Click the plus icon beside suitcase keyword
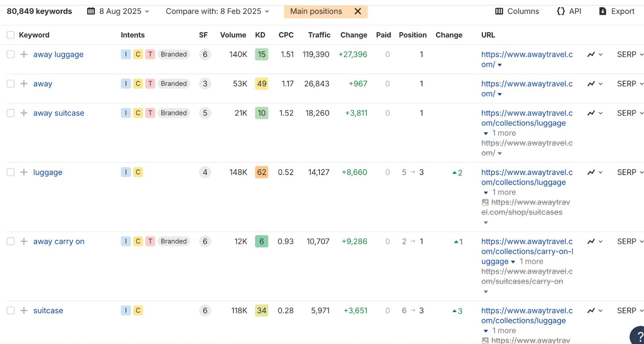 pos(24,311)
